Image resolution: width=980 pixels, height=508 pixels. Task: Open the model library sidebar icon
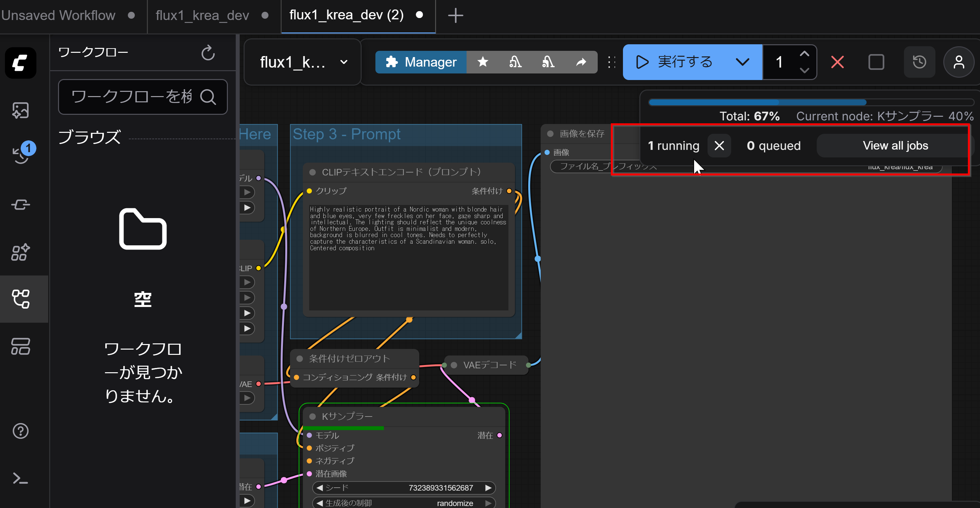pyautogui.click(x=21, y=252)
